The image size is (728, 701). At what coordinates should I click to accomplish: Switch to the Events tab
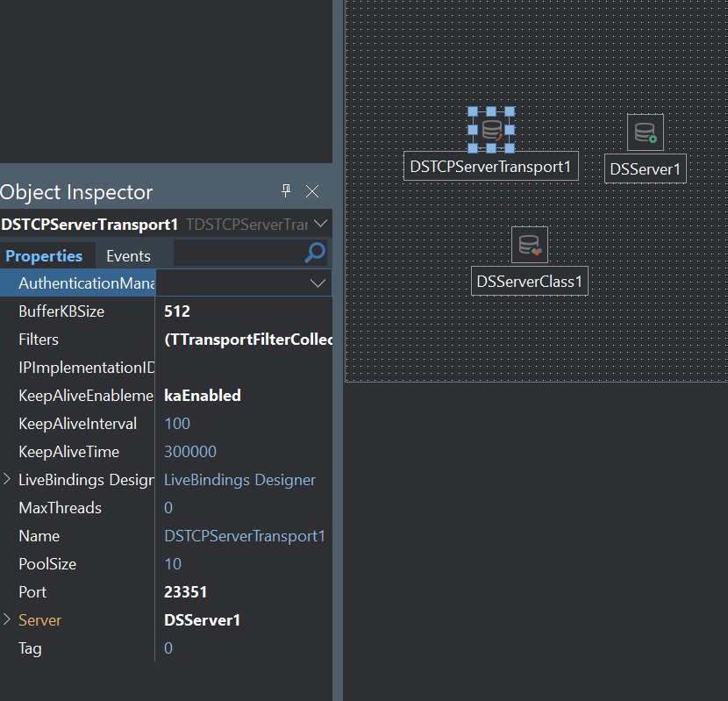click(128, 256)
